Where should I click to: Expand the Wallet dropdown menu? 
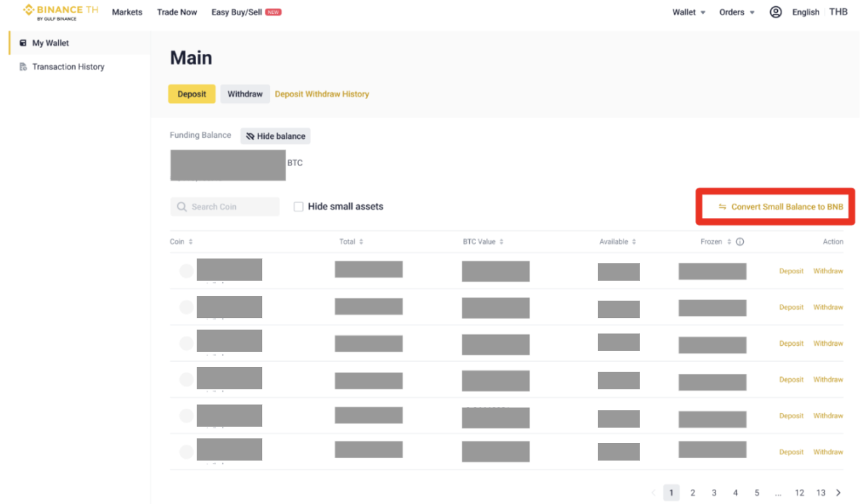click(x=688, y=12)
